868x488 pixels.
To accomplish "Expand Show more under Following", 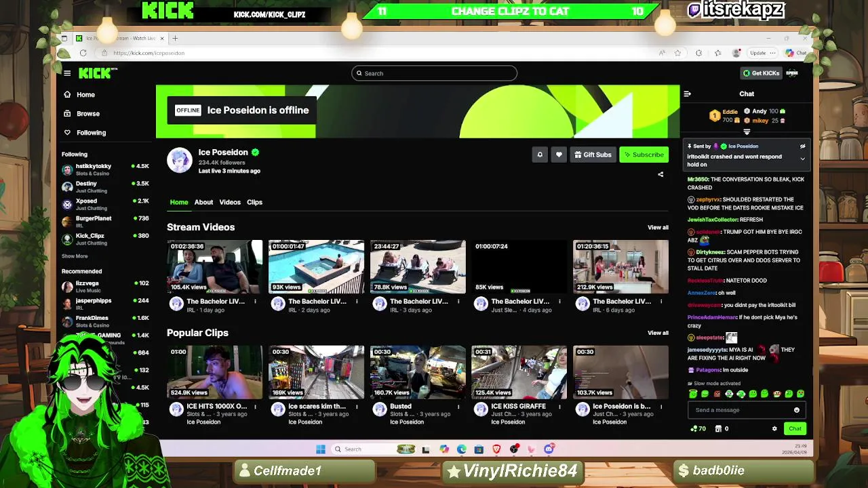I will coord(75,256).
